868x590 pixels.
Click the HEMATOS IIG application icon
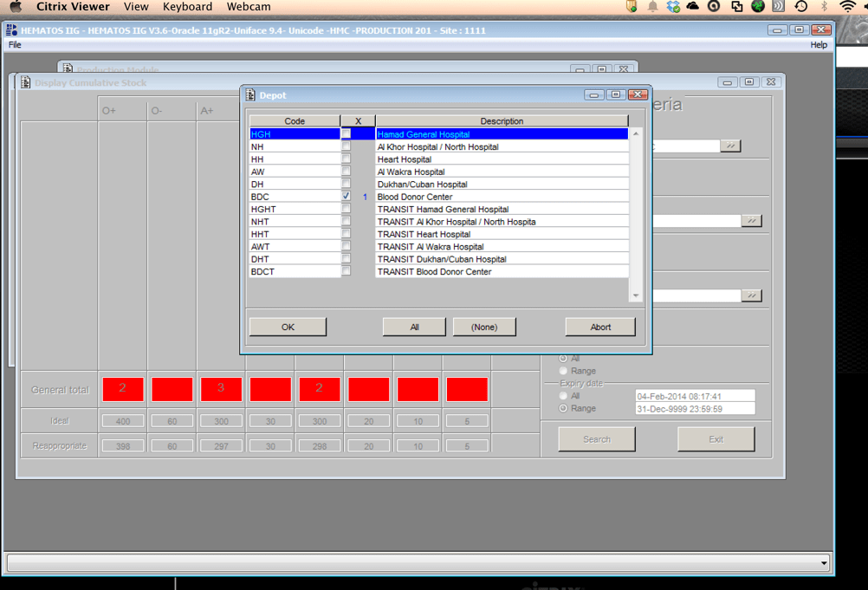pyautogui.click(x=11, y=30)
